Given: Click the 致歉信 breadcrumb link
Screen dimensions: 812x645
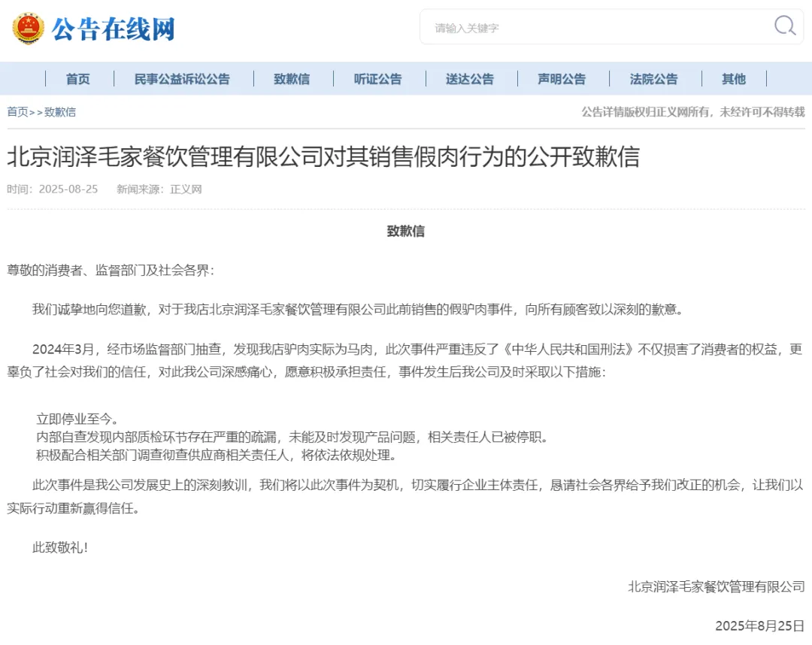Looking at the screenshot, I should [x=60, y=112].
